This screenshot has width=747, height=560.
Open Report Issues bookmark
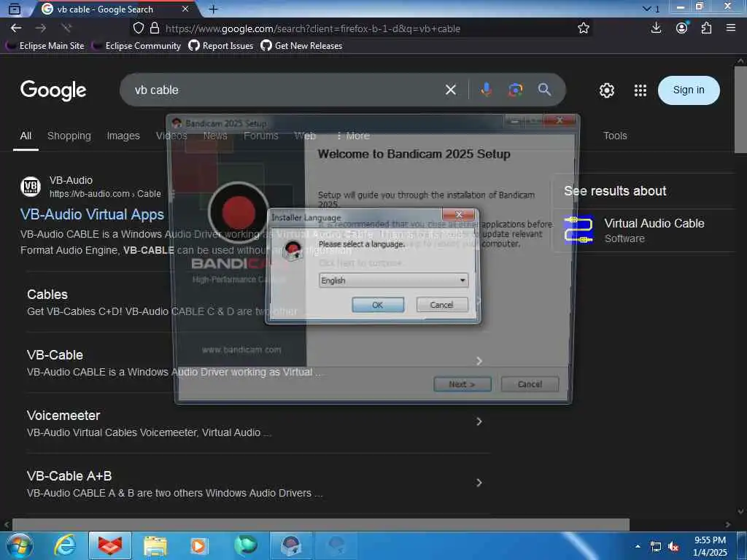click(220, 46)
